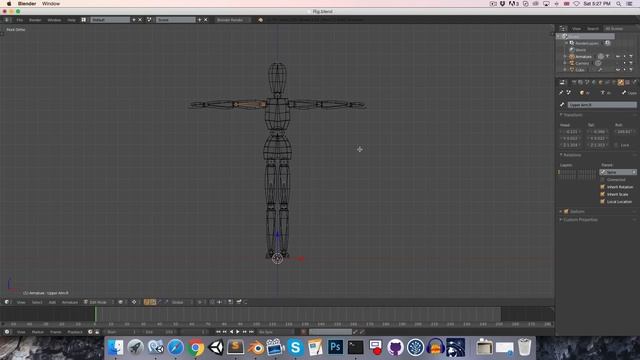
Task: Click the Blender icon next to the render engine
Action: coord(260,20)
